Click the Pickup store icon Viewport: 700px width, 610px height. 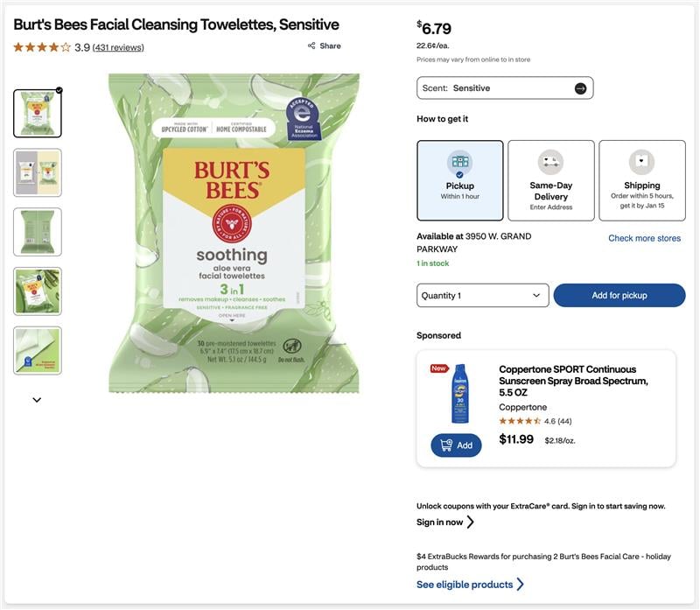point(459,162)
